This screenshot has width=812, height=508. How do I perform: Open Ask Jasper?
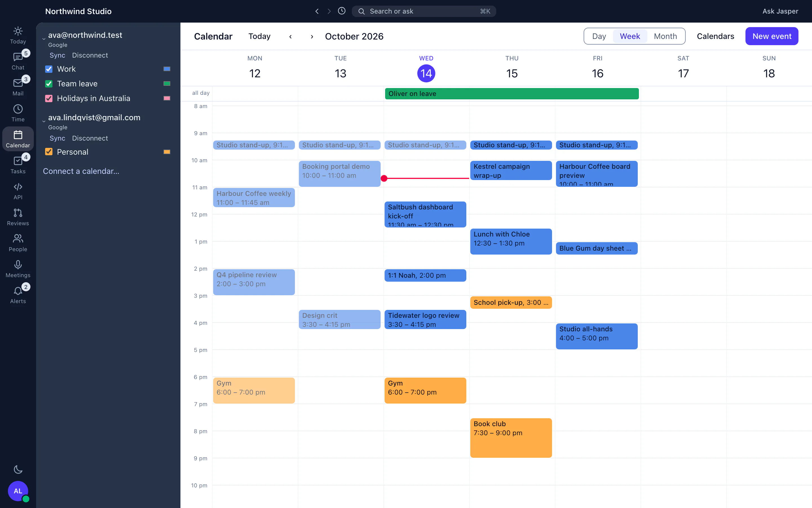tap(780, 11)
